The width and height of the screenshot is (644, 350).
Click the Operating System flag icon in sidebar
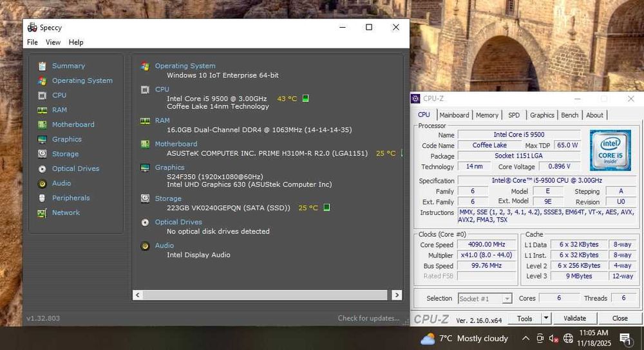(42, 81)
